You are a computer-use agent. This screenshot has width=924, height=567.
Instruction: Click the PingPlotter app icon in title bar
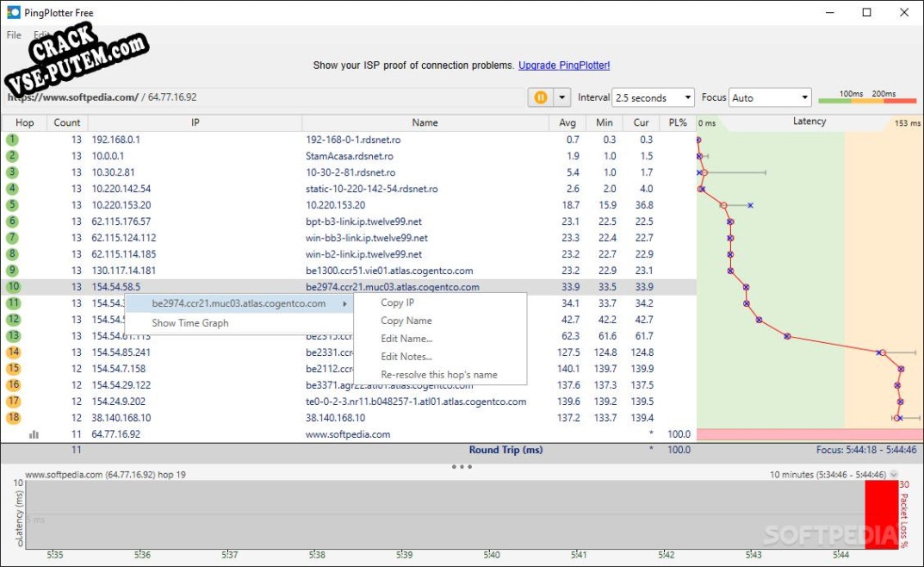click(x=13, y=13)
